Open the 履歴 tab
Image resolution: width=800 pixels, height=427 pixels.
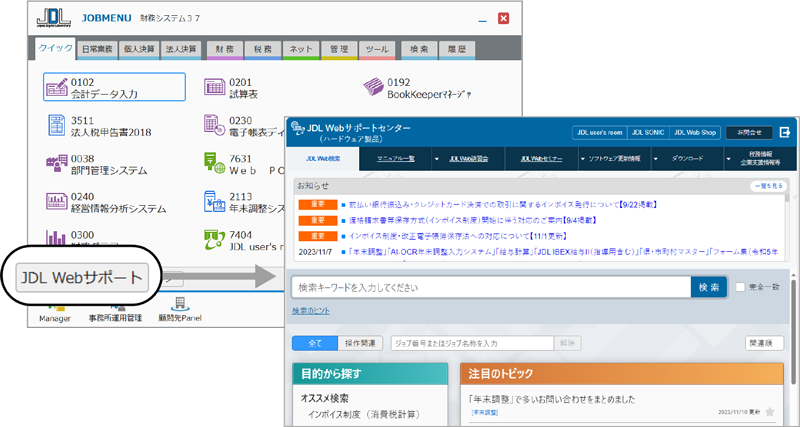coord(457,50)
